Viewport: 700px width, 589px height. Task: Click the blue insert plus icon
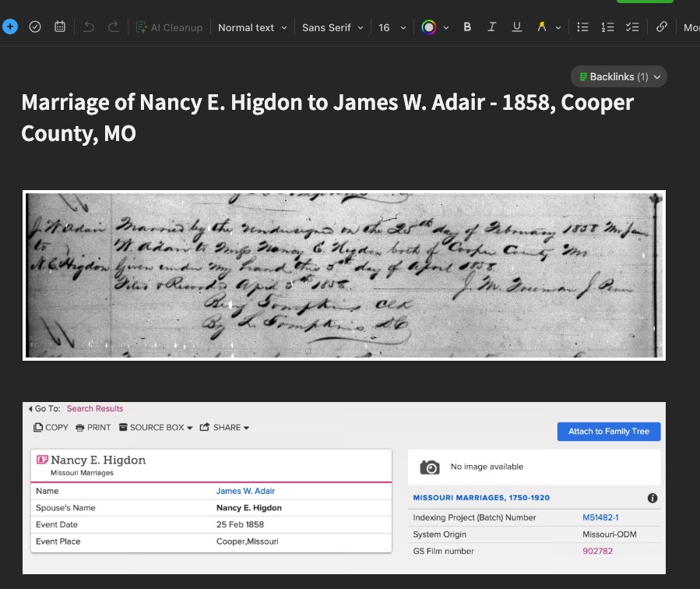pyautogui.click(x=10, y=27)
